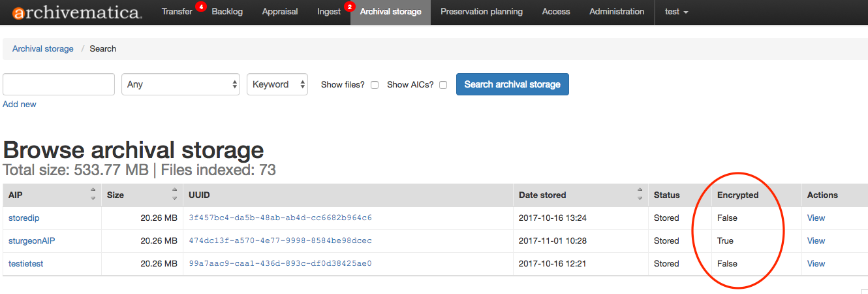This screenshot has width=868, height=294.
Task: Click the search query text field
Action: pyautogui.click(x=59, y=84)
